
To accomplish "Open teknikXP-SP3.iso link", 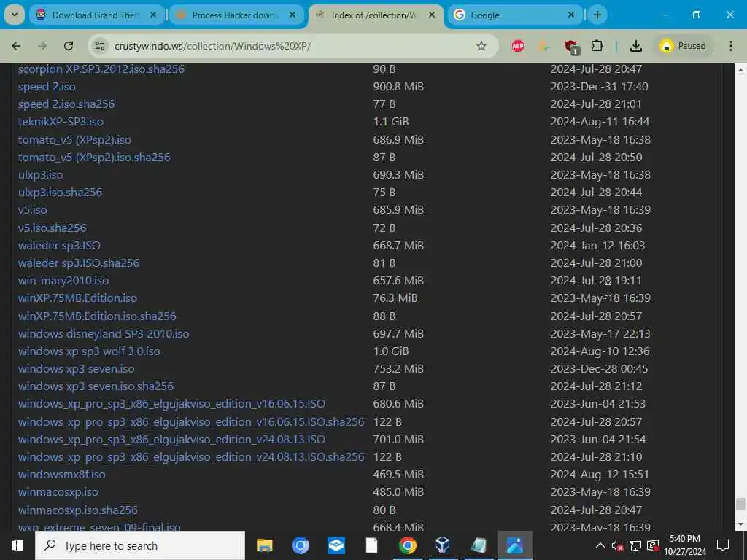I will click(x=61, y=122).
